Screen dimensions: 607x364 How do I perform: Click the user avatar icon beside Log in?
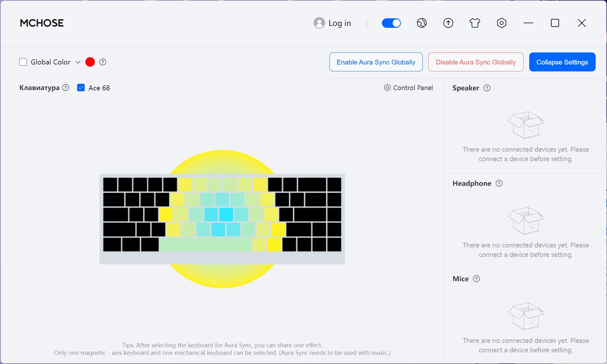319,23
